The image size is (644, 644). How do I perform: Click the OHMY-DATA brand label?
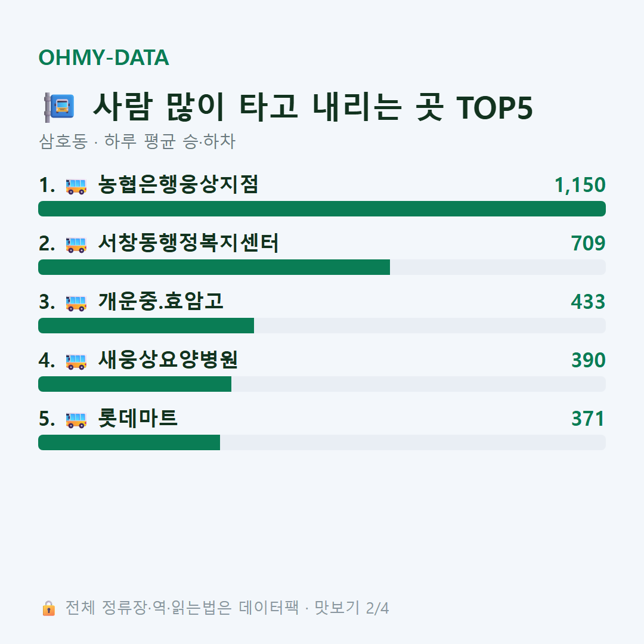(104, 57)
